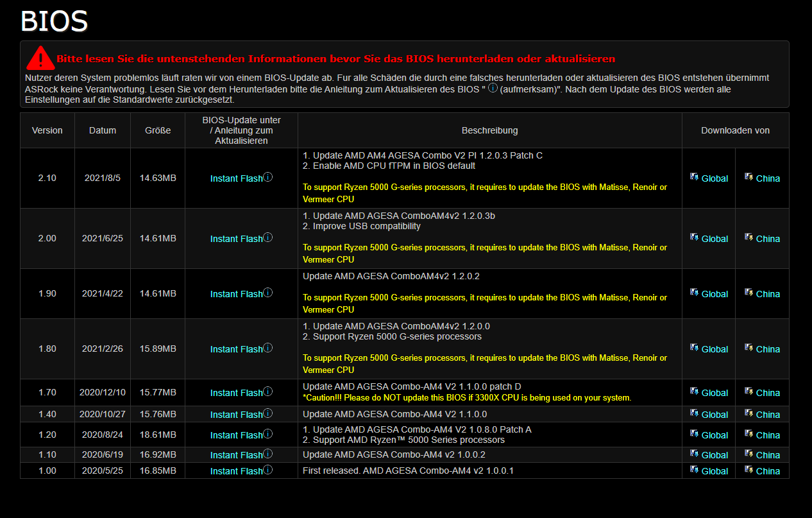Click Global download icon for BIOS 1.00
812x518 pixels.
tap(694, 469)
